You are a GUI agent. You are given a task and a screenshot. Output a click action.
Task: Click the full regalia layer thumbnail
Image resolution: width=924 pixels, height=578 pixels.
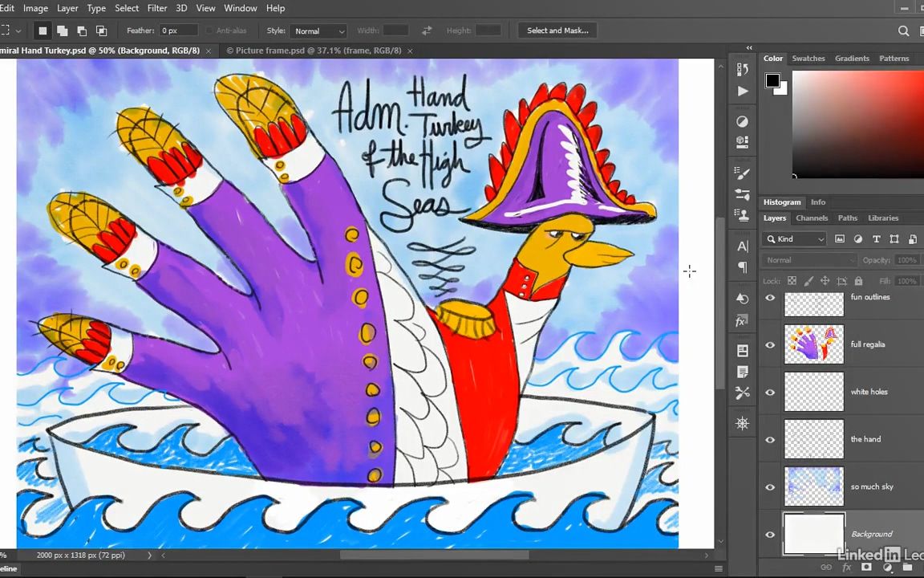(813, 344)
